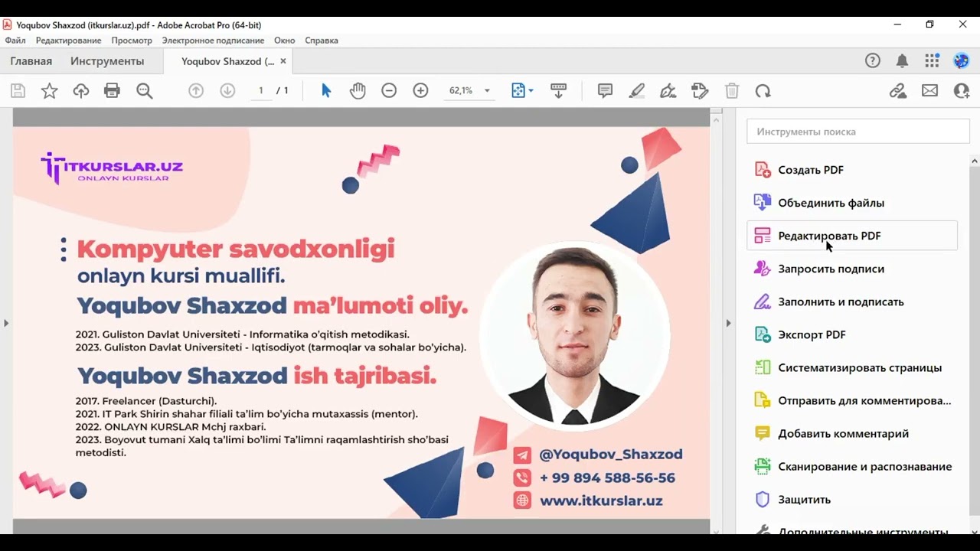Open notifications bell
This screenshot has width=980, height=551.
903,61
